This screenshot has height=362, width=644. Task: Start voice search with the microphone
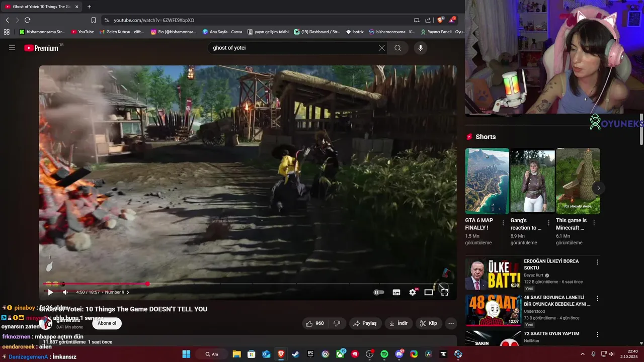[x=421, y=48]
